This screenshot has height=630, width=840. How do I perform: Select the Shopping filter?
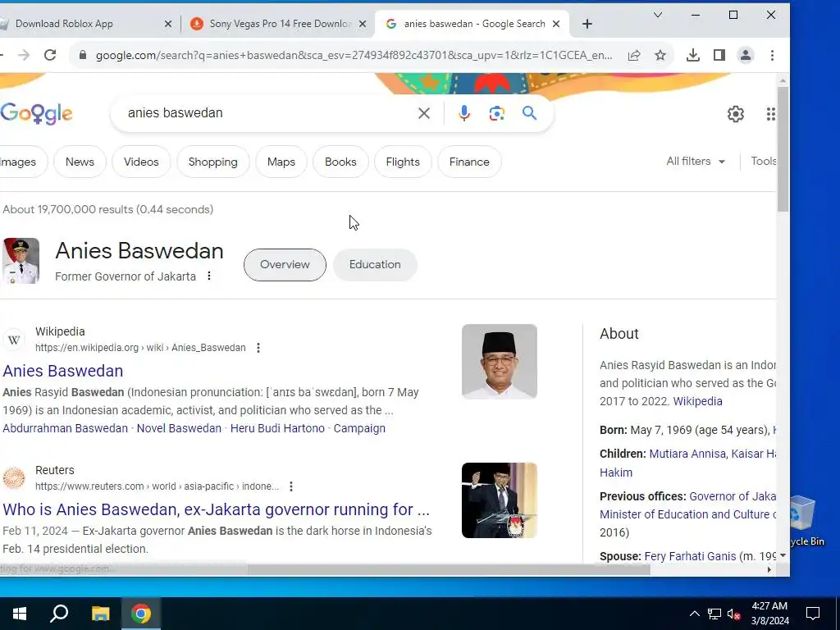(212, 162)
